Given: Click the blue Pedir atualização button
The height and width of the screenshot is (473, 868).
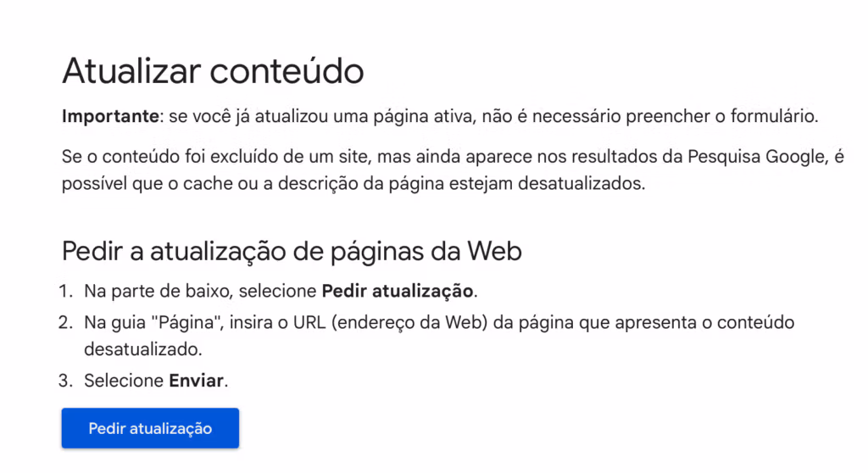Looking at the screenshot, I should click(x=150, y=428).
